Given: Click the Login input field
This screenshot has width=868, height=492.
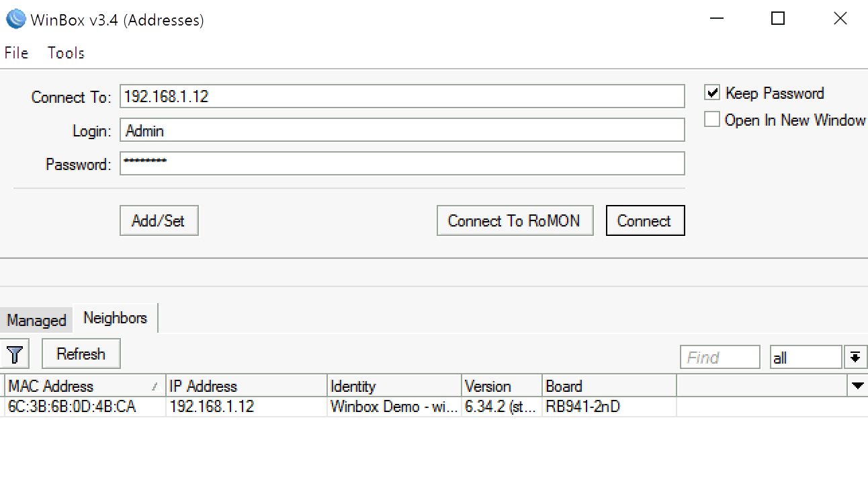Looking at the screenshot, I should 402,130.
